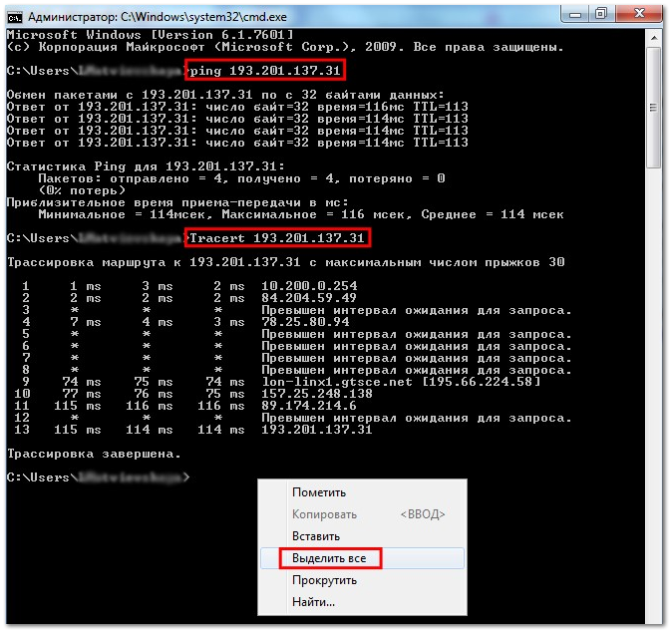Open the cmd.exe system menu icon

15,17
